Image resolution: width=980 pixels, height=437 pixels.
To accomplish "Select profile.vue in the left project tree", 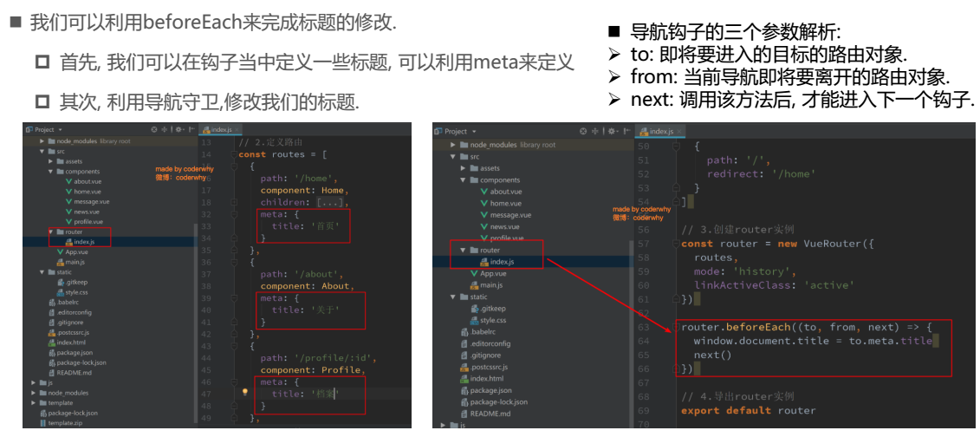I will click(88, 221).
